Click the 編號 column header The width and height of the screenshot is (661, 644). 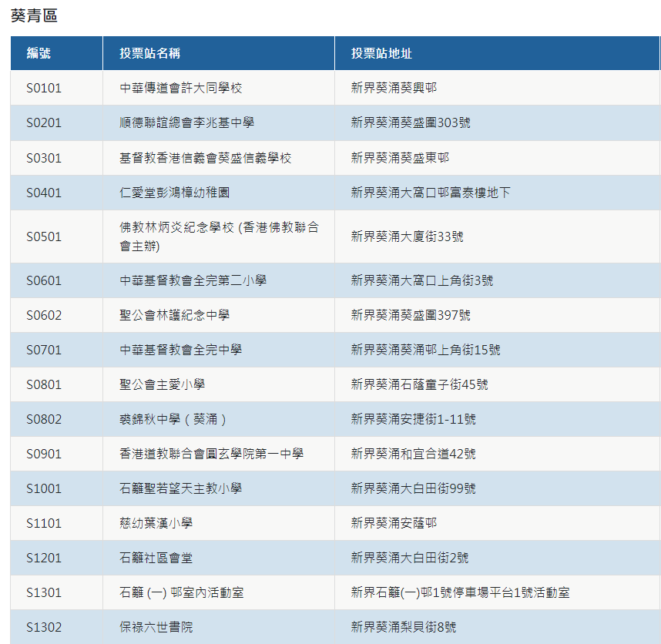click(39, 53)
